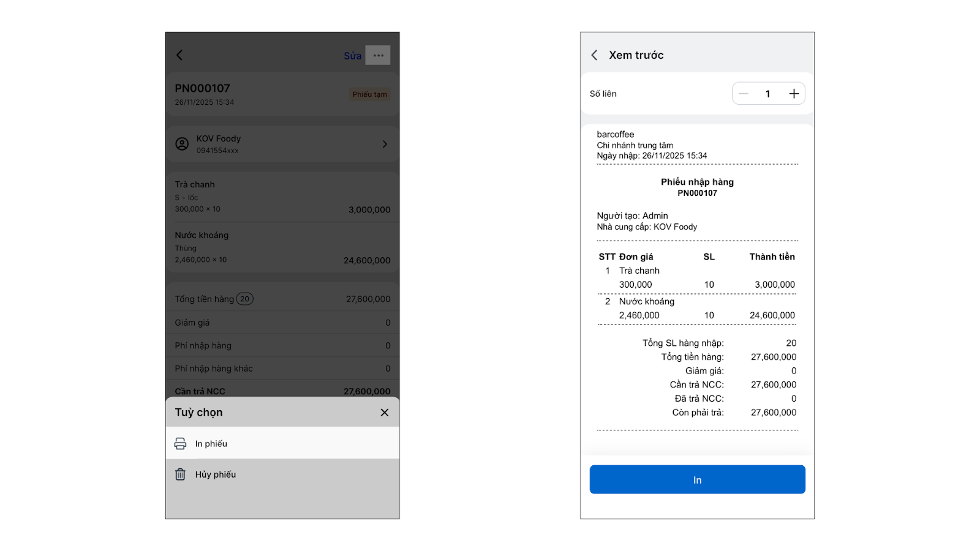
Task: Tap the back arrow on receipt detail screen
Action: (x=179, y=55)
